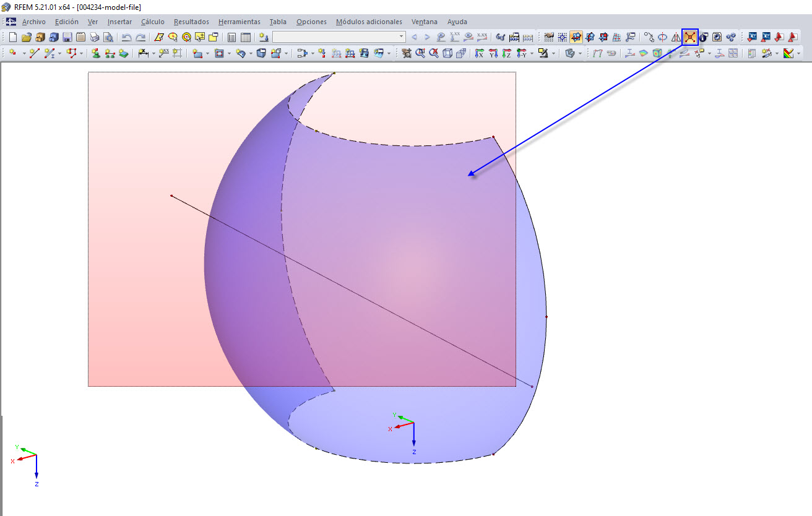Open the Tabla menu
812x516 pixels.
pos(278,22)
